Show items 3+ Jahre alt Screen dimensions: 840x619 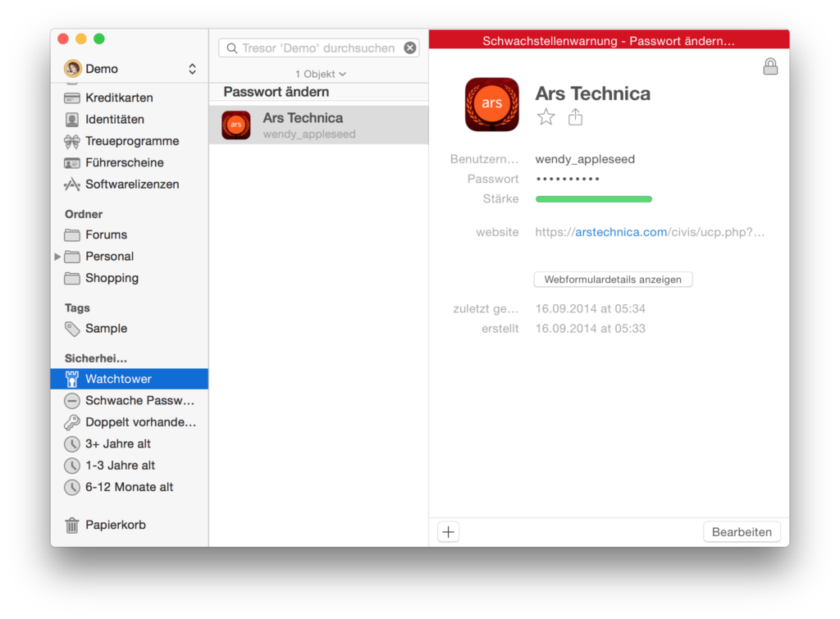(x=129, y=444)
